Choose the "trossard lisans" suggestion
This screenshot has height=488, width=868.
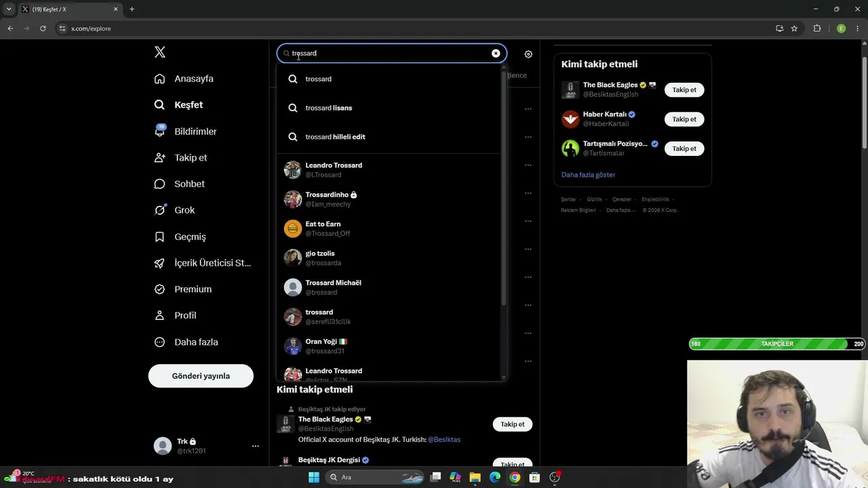[x=389, y=108]
